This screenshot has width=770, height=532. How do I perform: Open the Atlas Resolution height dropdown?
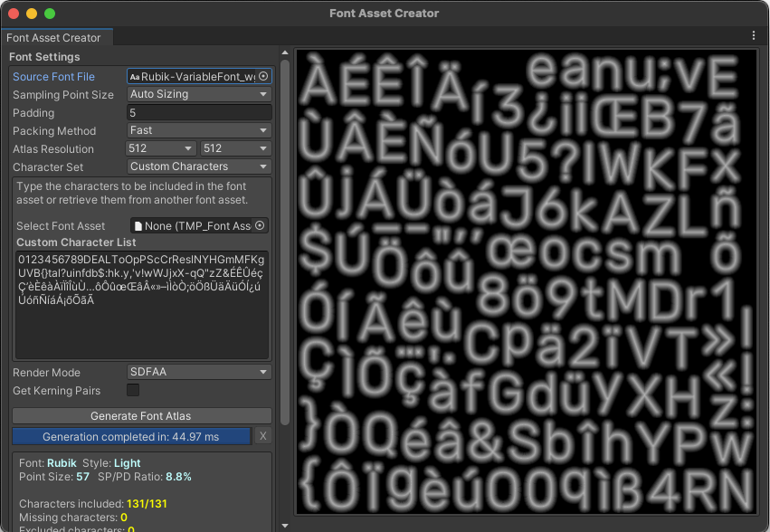[236, 148]
